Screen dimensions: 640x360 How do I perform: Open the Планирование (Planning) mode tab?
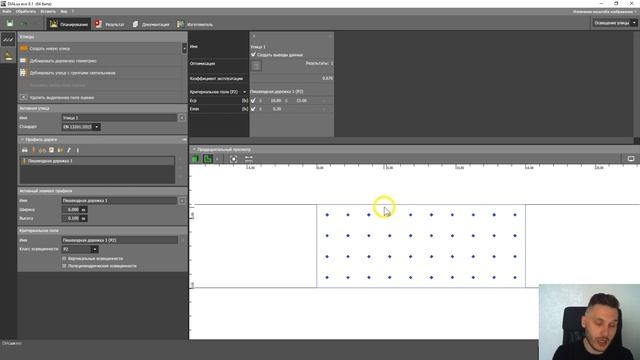(x=69, y=24)
